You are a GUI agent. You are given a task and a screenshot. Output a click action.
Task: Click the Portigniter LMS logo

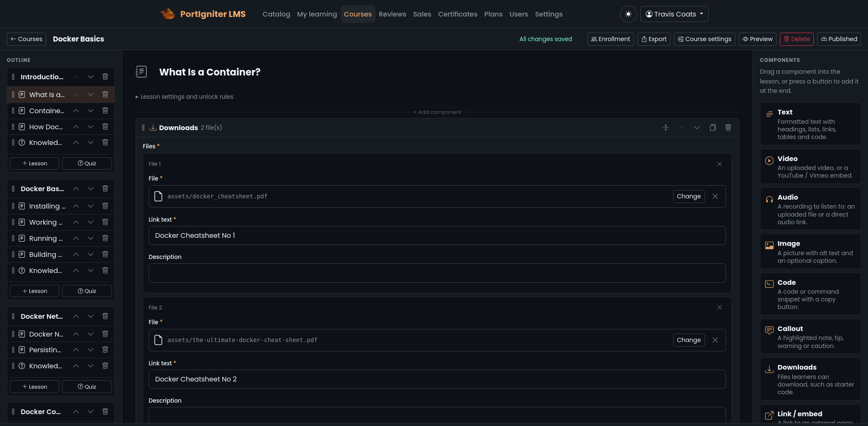pos(203,14)
